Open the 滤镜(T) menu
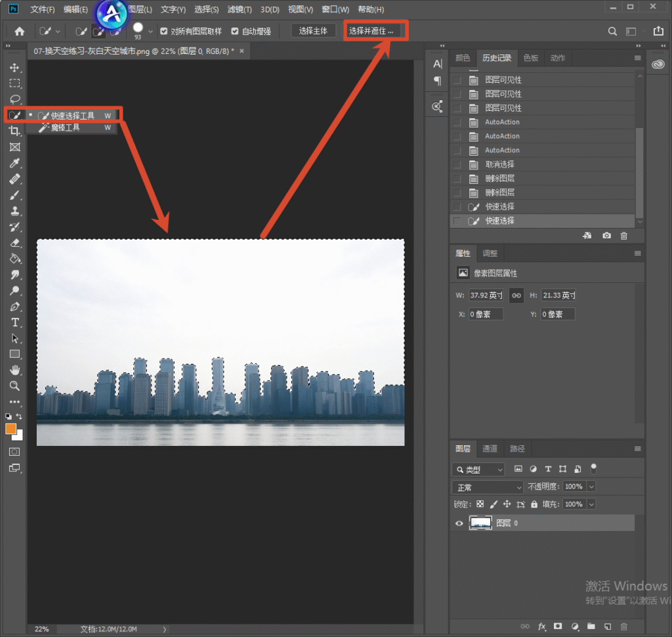 tap(240, 9)
